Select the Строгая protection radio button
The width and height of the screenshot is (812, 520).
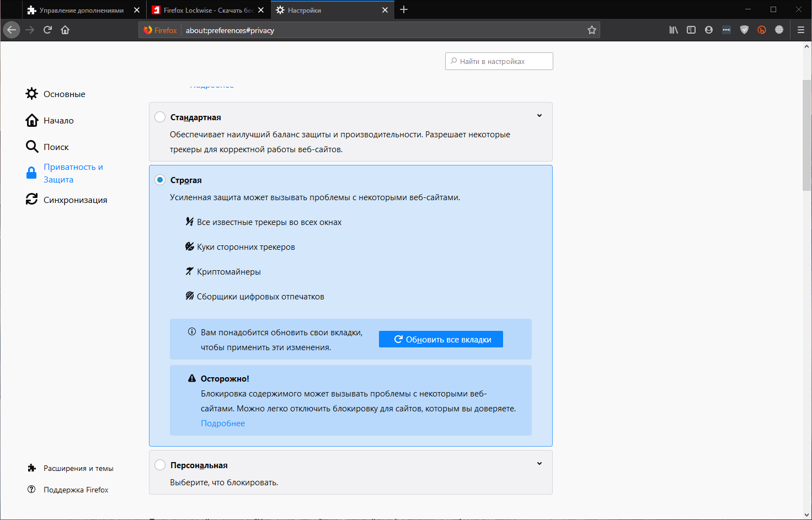(160, 179)
